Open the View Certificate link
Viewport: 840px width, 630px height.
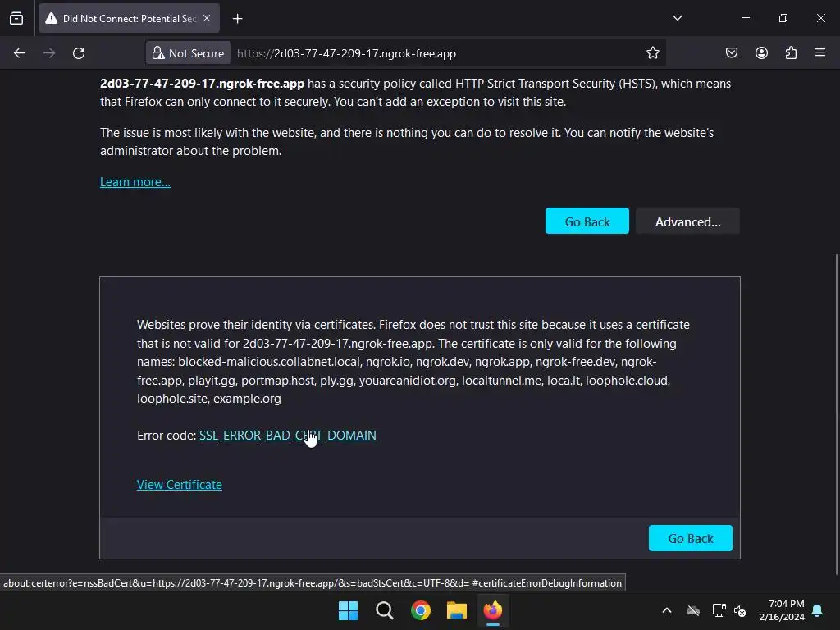(180, 484)
